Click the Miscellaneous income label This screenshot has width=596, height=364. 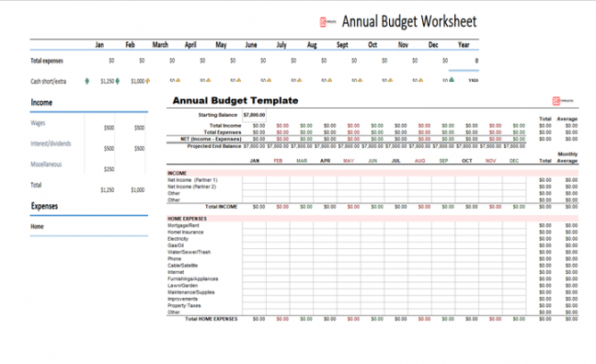point(46,165)
